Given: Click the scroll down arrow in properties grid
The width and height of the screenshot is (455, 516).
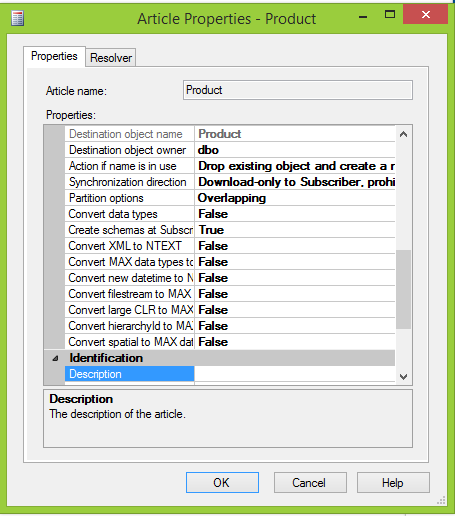Looking at the screenshot, I should 403,377.
